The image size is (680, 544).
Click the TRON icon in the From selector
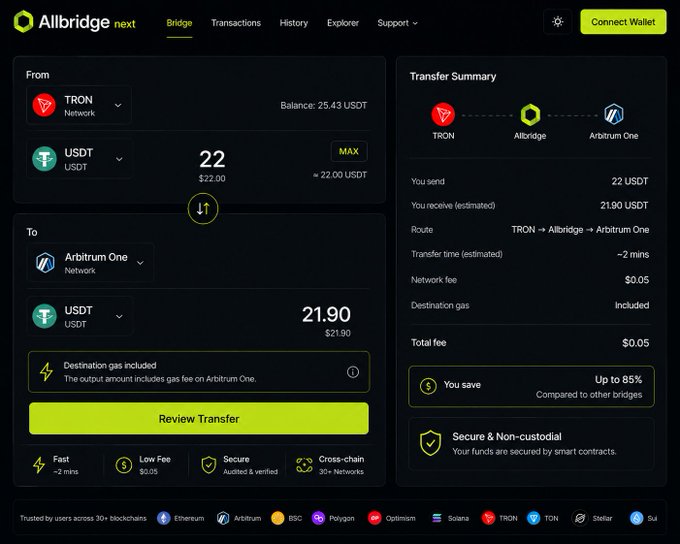(x=44, y=105)
